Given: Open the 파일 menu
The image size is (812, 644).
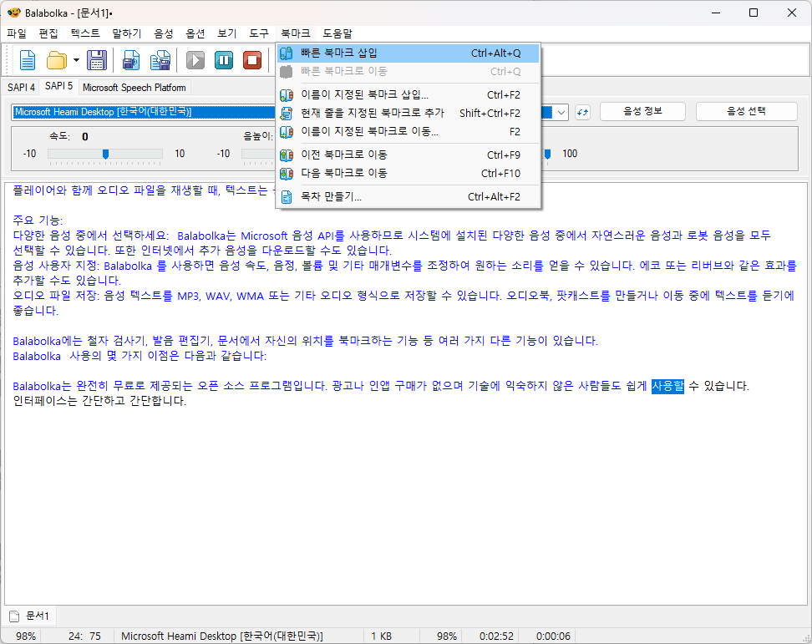Looking at the screenshot, I should pos(17,33).
